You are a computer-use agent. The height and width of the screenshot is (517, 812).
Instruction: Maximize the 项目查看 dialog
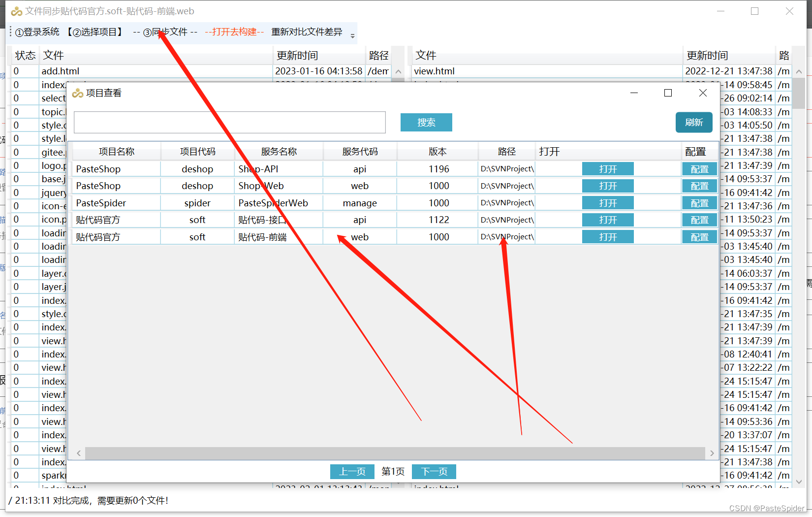[x=668, y=93]
